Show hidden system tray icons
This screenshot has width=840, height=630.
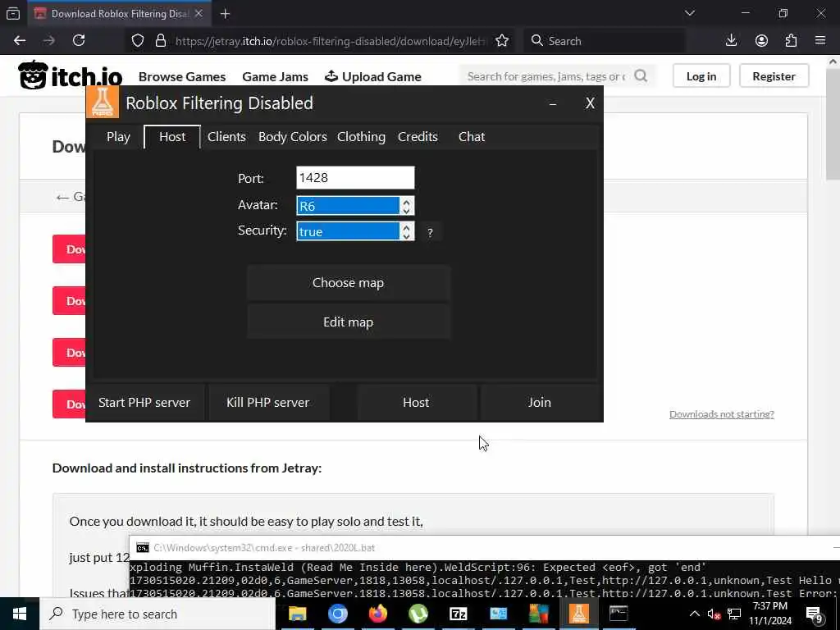click(x=694, y=614)
